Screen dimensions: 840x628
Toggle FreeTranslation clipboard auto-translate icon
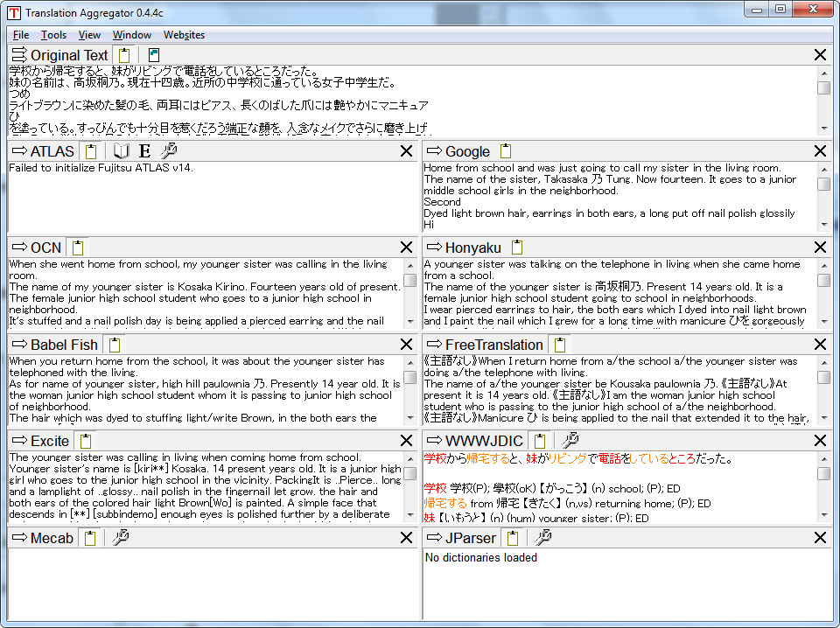pyautogui.click(x=560, y=345)
